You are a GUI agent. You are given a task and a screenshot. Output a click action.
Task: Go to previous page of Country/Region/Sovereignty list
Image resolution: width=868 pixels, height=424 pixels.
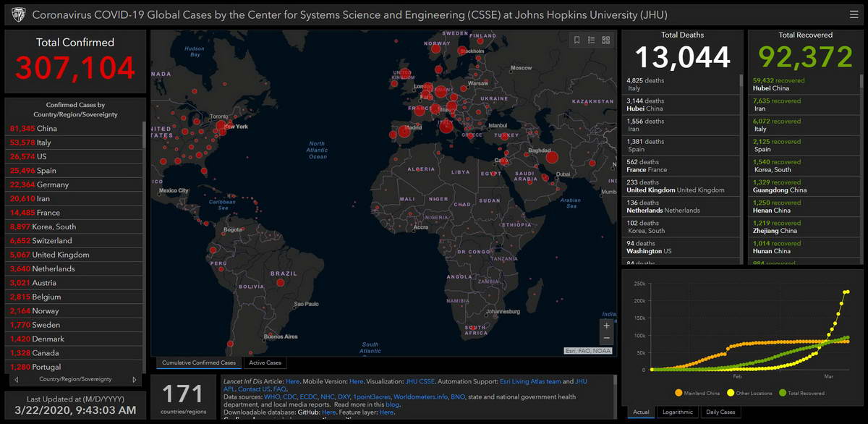click(17, 379)
